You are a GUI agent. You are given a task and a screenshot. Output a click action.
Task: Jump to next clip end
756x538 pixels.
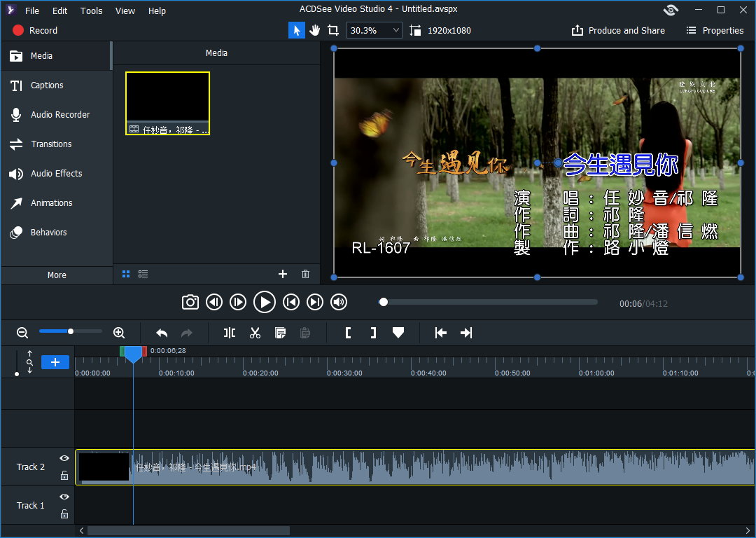[x=315, y=303]
